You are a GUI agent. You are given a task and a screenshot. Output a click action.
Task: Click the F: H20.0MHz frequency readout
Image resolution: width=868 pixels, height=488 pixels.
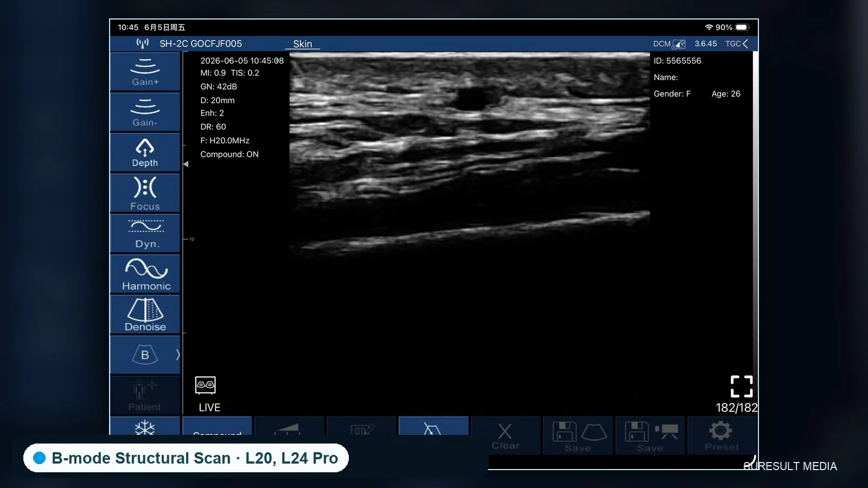(225, 140)
